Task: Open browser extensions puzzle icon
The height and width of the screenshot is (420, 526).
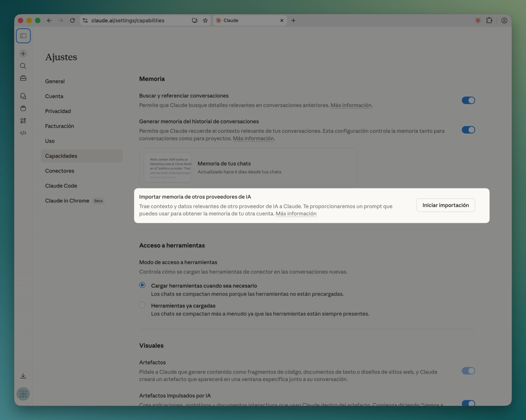Action: tap(489, 21)
